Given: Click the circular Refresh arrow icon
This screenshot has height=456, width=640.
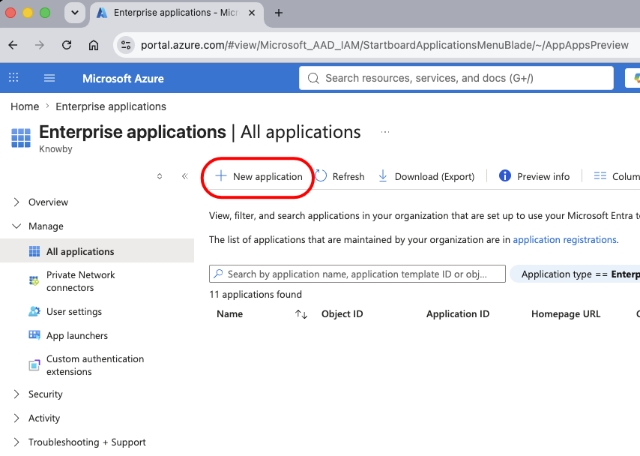Looking at the screenshot, I should (321, 176).
